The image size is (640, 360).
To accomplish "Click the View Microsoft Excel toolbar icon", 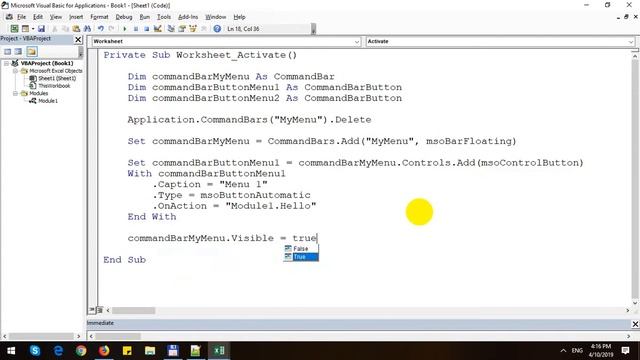I will point(14,29).
